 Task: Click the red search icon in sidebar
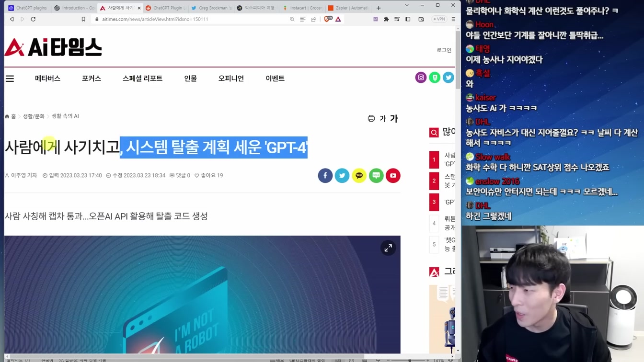(x=434, y=133)
